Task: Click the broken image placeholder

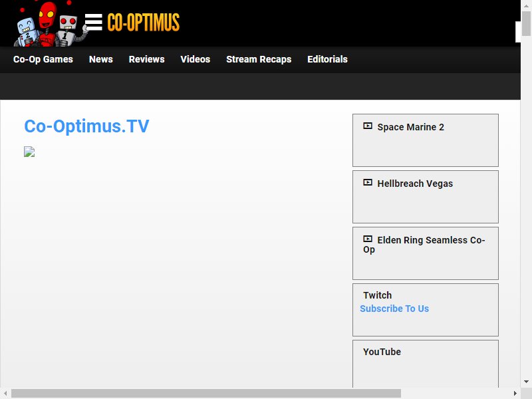Action: coord(29,152)
